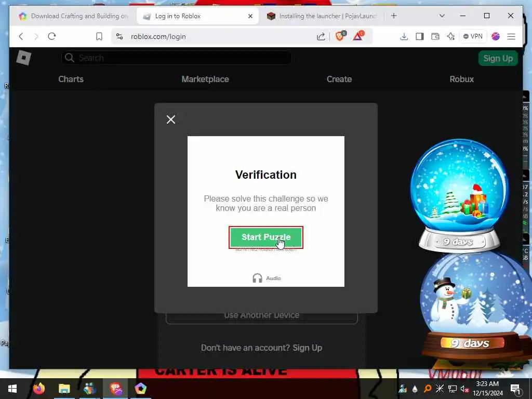Image resolution: width=532 pixels, height=399 pixels.
Task: Follow the Sign Up link below login
Action: (x=308, y=348)
